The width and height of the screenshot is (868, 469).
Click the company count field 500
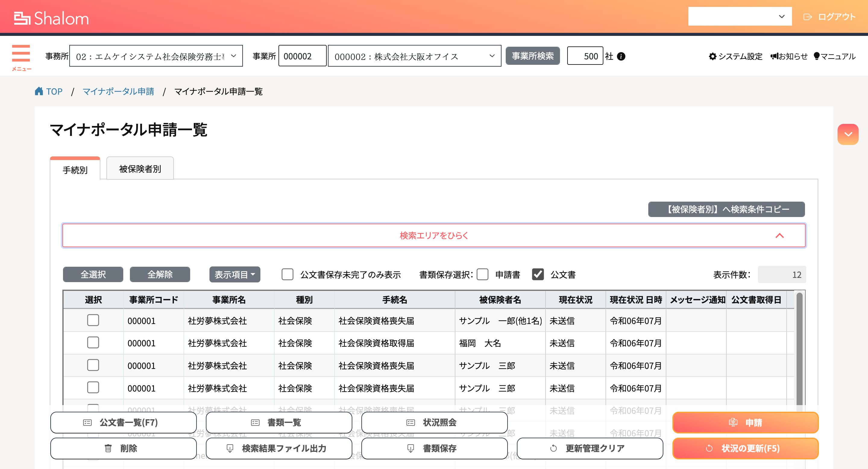pyautogui.click(x=585, y=56)
